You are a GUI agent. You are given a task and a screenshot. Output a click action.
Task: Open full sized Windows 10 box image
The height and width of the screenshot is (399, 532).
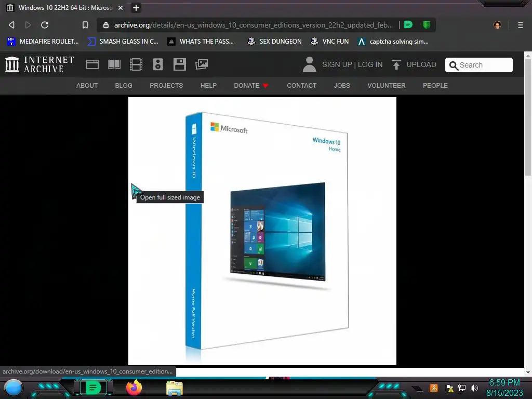click(262, 231)
